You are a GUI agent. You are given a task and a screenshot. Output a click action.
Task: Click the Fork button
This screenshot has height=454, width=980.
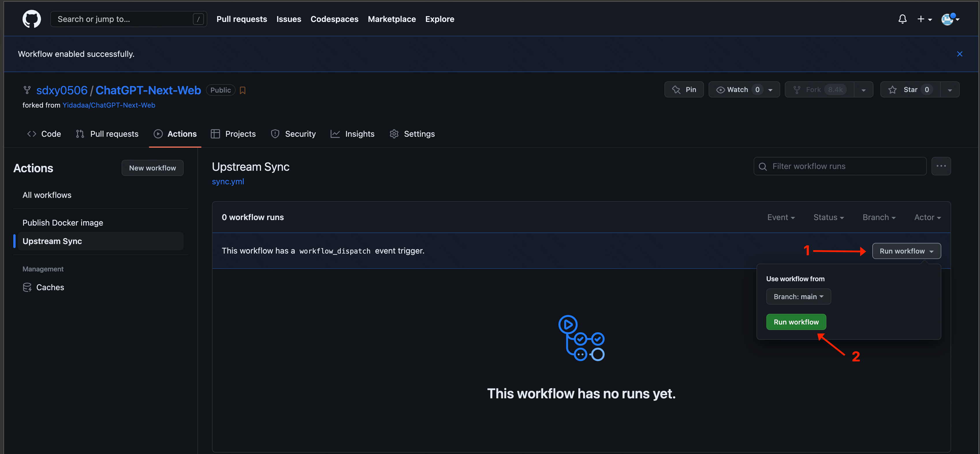pos(819,90)
